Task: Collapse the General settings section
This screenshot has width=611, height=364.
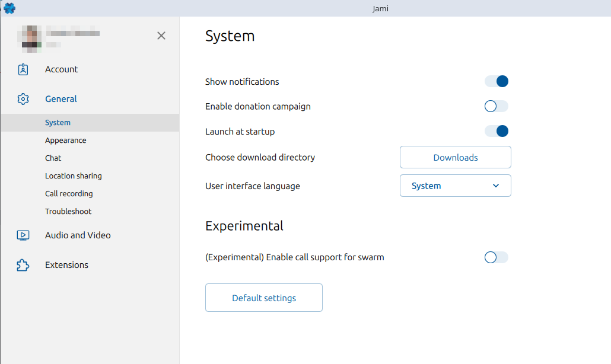Action: pos(61,99)
